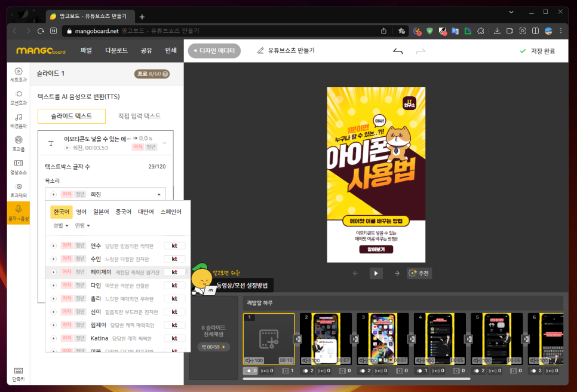Click the 여자 tag on the text item

[x=137, y=147]
